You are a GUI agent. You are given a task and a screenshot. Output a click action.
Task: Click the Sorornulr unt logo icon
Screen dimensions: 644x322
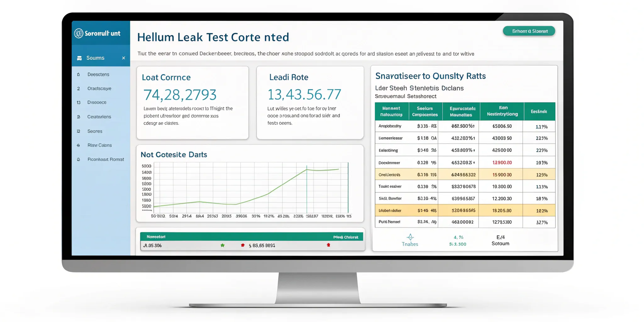79,33
